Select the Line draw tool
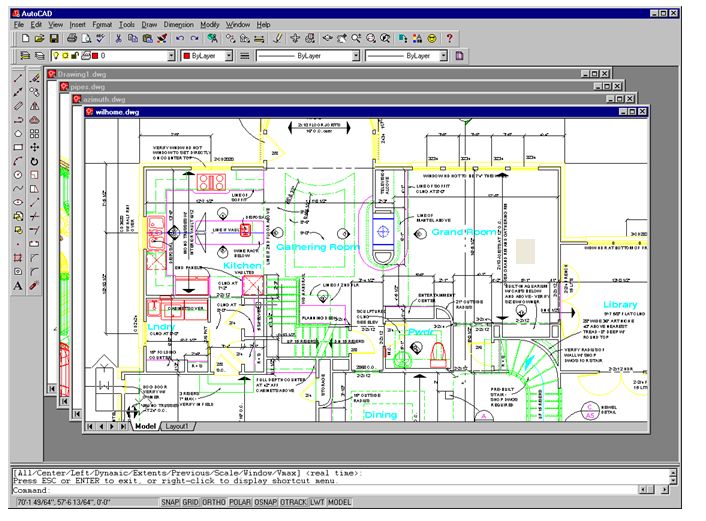The width and height of the screenshot is (706, 521). [x=18, y=77]
